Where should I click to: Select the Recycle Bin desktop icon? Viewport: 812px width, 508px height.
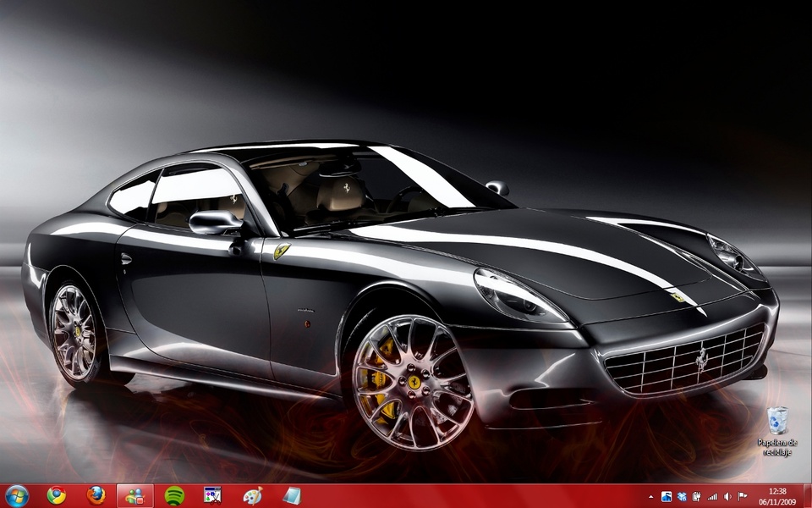point(776,420)
